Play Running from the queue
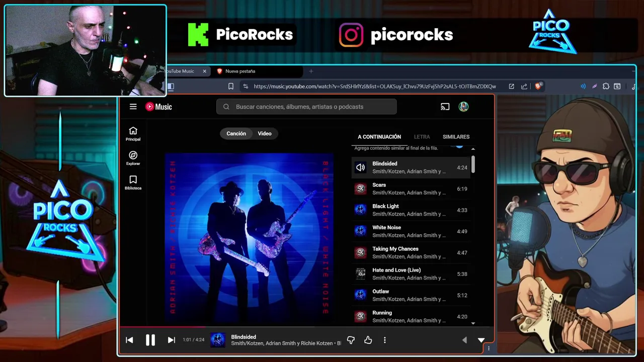The image size is (644, 362). [x=411, y=316]
